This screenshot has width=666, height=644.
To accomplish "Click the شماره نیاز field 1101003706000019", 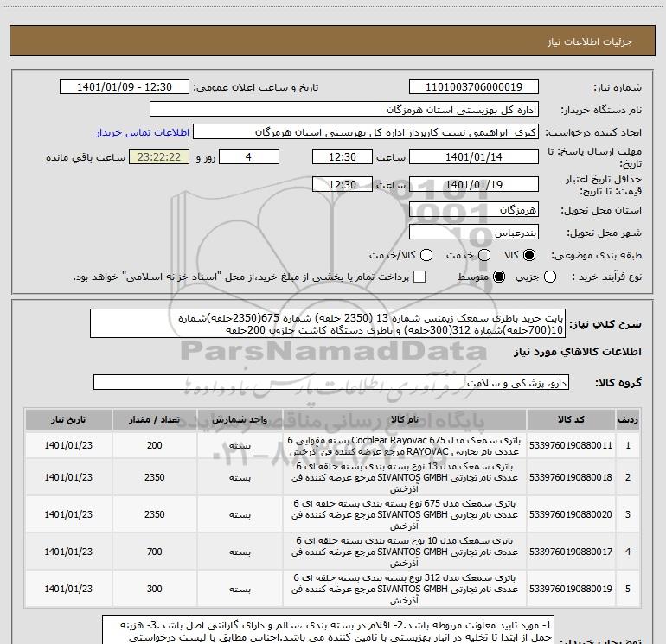I will [x=474, y=87].
